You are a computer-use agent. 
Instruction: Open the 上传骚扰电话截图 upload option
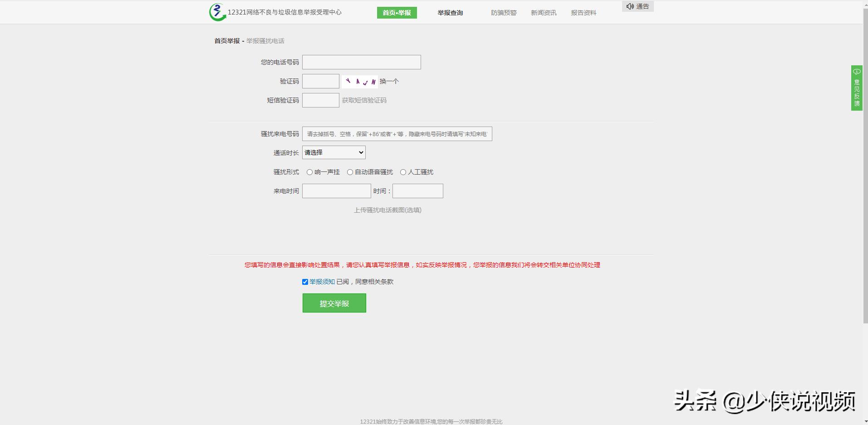388,210
